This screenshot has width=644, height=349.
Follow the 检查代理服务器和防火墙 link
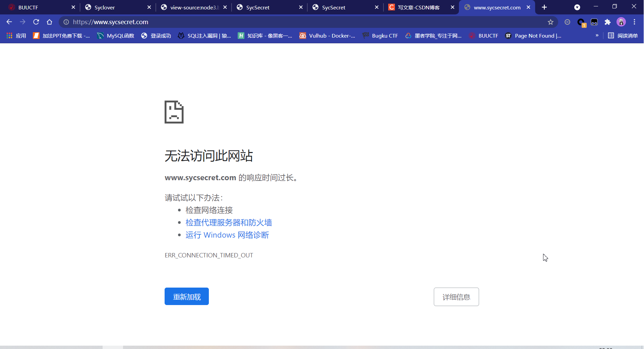point(229,222)
